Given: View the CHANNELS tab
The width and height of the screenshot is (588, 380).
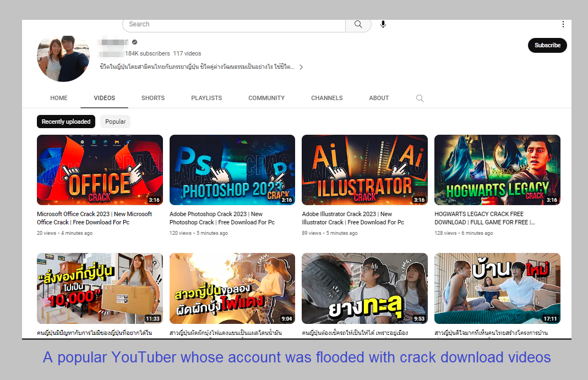Looking at the screenshot, I should pos(327,98).
